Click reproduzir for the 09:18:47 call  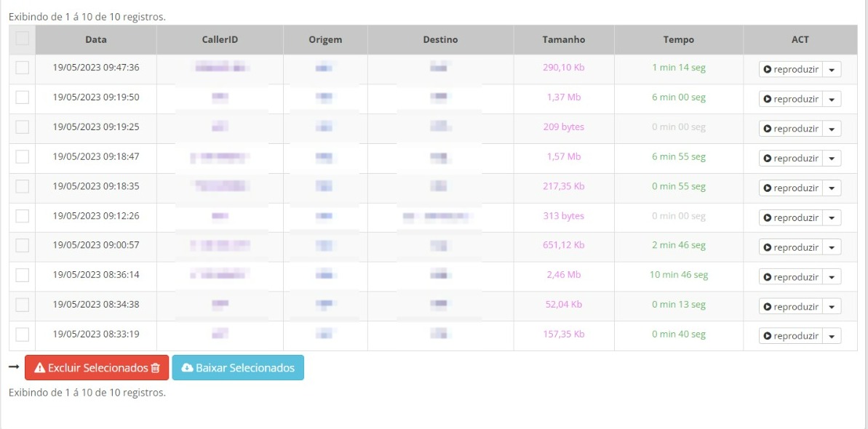[x=790, y=159]
